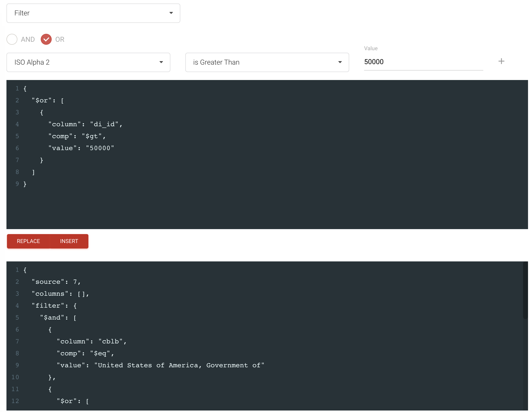Click the lower editor's vertical scrollbar
The image size is (532, 412).
[525, 290]
